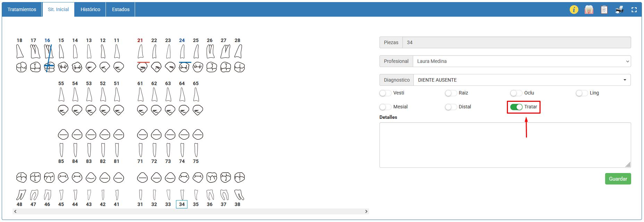644x222 pixels.
Task: Enable the Oclu surface toggle
Action: [x=516, y=93]
